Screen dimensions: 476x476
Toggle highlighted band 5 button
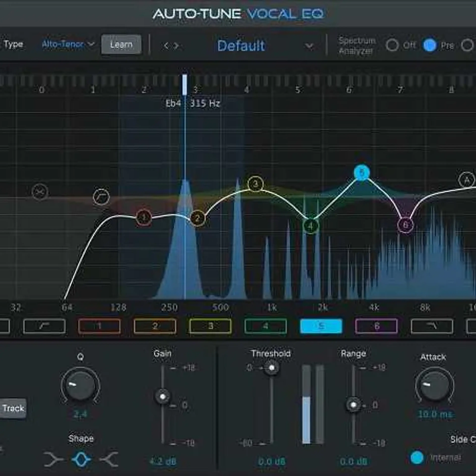click(x=321, y=326)
